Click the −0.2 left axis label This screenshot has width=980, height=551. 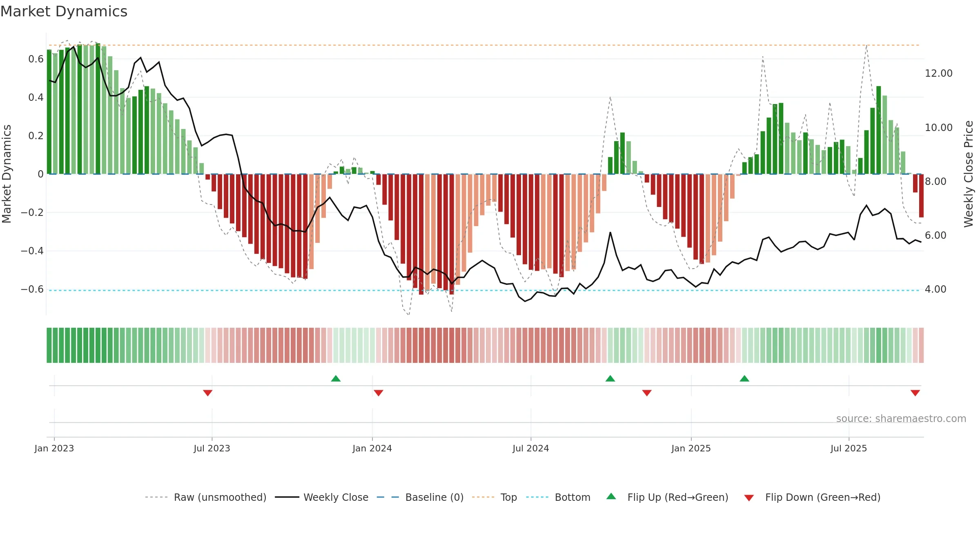pyautogui.click(x=32, y=213)
